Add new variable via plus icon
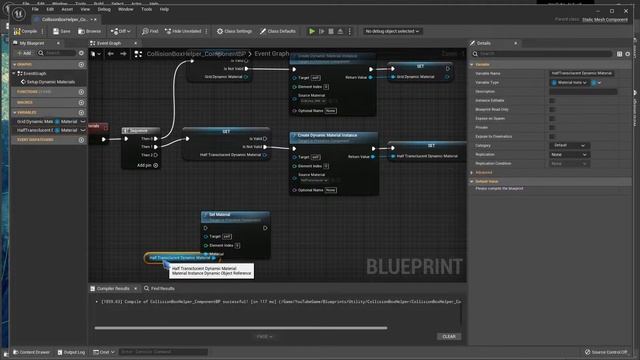Image resolution: width=640 pixels, height=360 pixels. [81, 112]
